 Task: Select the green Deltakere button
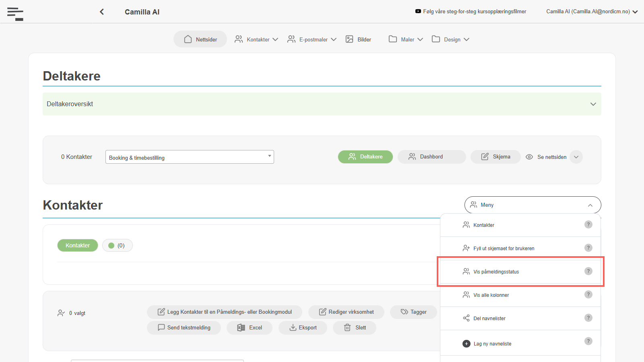click(365, 157)
